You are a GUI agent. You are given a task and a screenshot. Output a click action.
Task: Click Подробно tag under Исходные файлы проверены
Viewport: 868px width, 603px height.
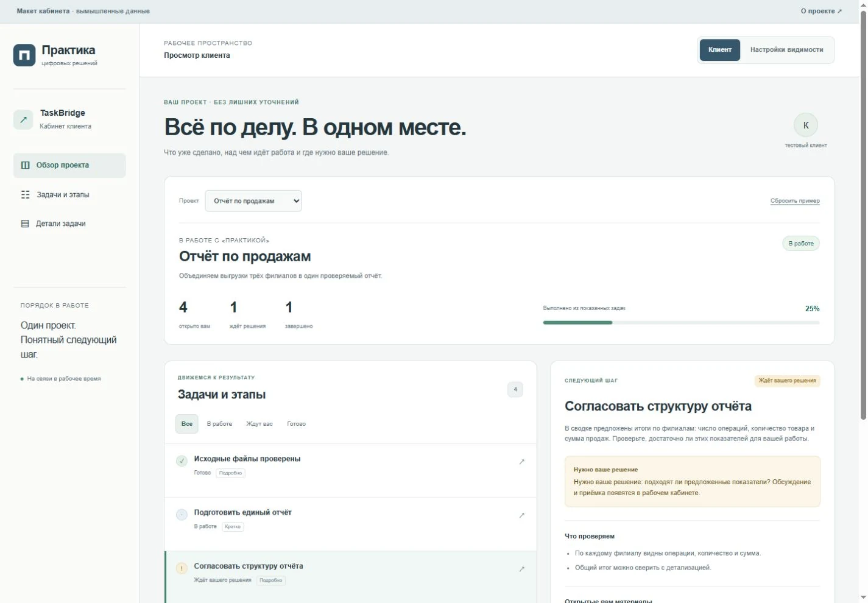230,473
